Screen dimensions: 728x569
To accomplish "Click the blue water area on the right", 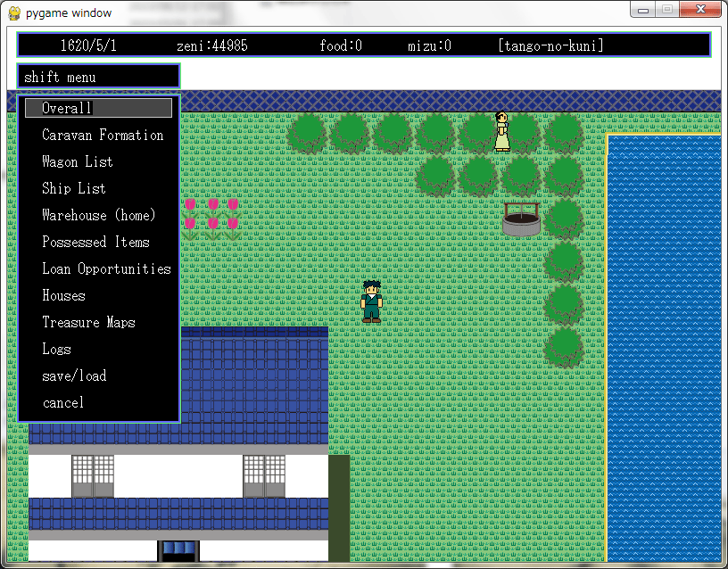I will click(664, 348).
